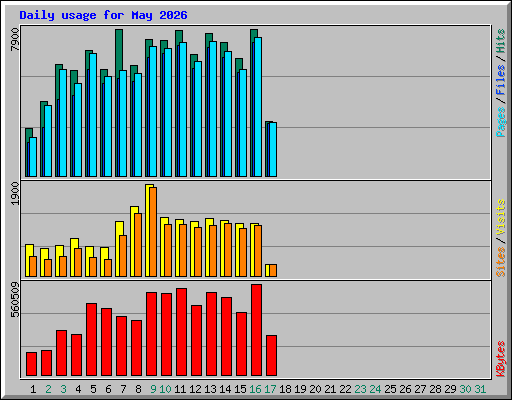The width and height of the screenshot is (512, 400).
Task: Click day 11 on the x-axis
Action: pyautogui.click(x=180, y=389)
